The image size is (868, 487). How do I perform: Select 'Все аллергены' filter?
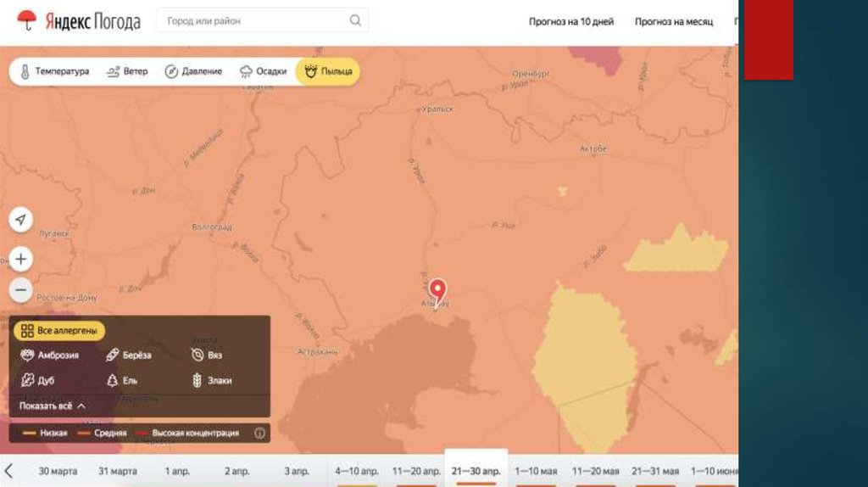59,331
